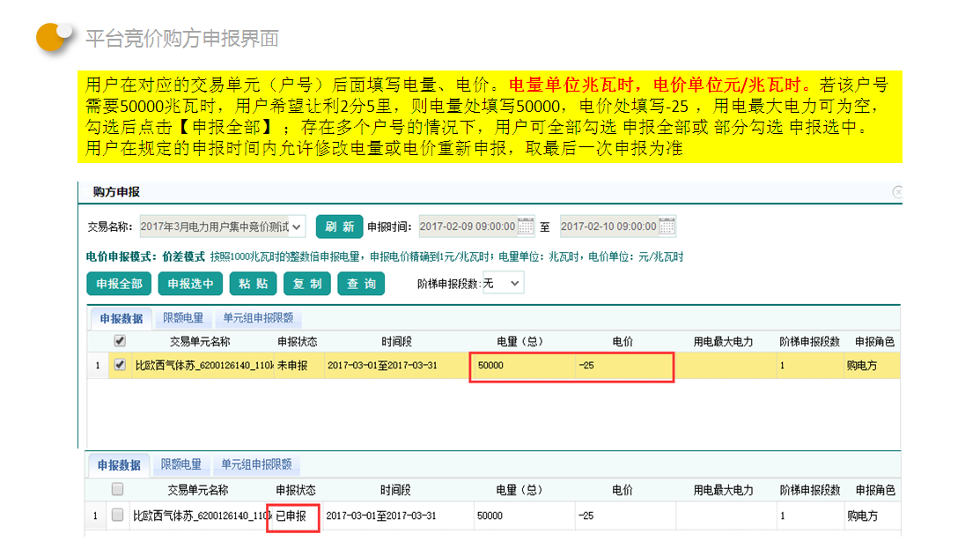The image size is (980, 549).
Task: Open calendar picker for end time 2017-02-10
Action: click(x=667, y=226)
